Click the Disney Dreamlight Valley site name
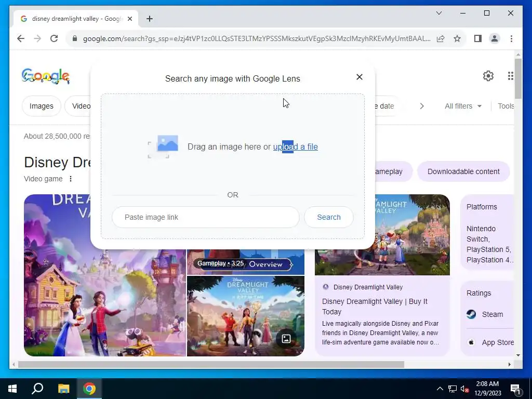Viewport: 532px width, 399px height. 368,287
